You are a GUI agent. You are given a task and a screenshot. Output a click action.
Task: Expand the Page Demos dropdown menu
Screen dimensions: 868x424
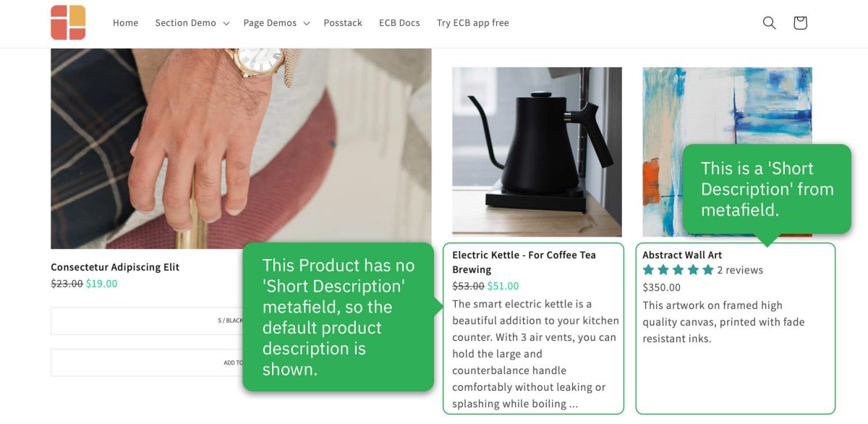pos(276,23)
